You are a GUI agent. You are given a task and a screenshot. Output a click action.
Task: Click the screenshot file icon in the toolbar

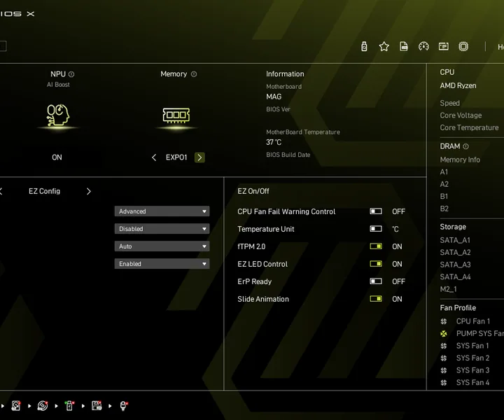pos(404,47)
